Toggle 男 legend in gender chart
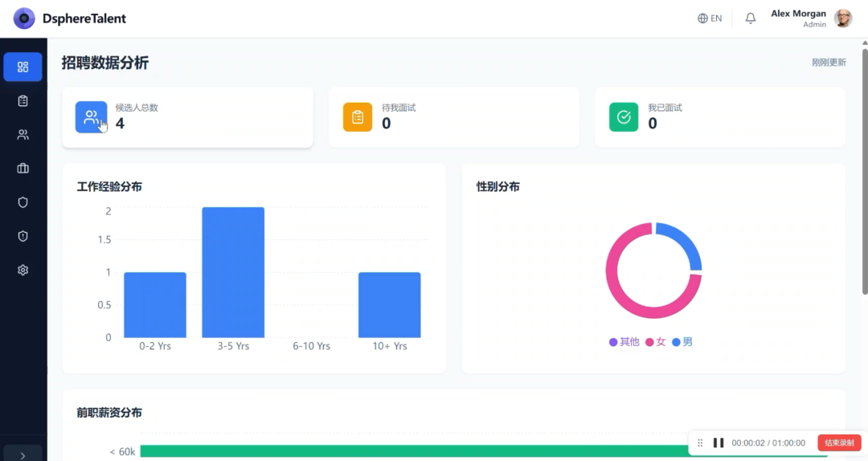Screen dimensions: 868x461 click(682, 342)
